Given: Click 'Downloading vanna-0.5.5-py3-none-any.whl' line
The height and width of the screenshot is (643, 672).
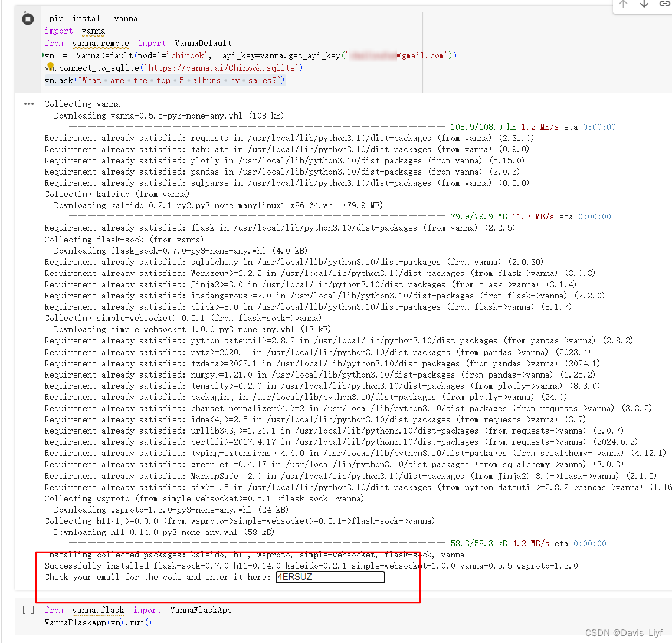Looking at the screenshot, I should click(x=168, y=116).
